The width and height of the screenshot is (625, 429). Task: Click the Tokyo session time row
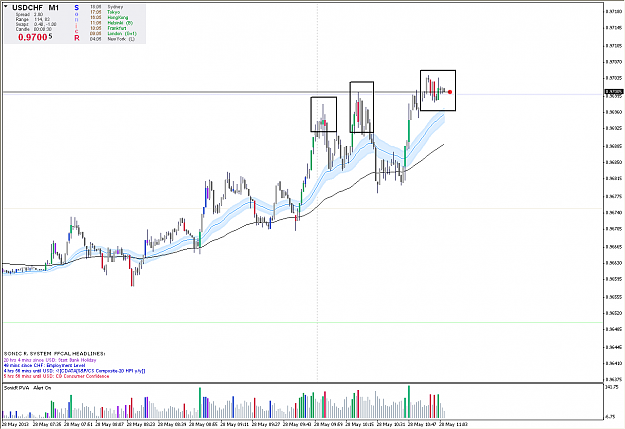[105, 12]
